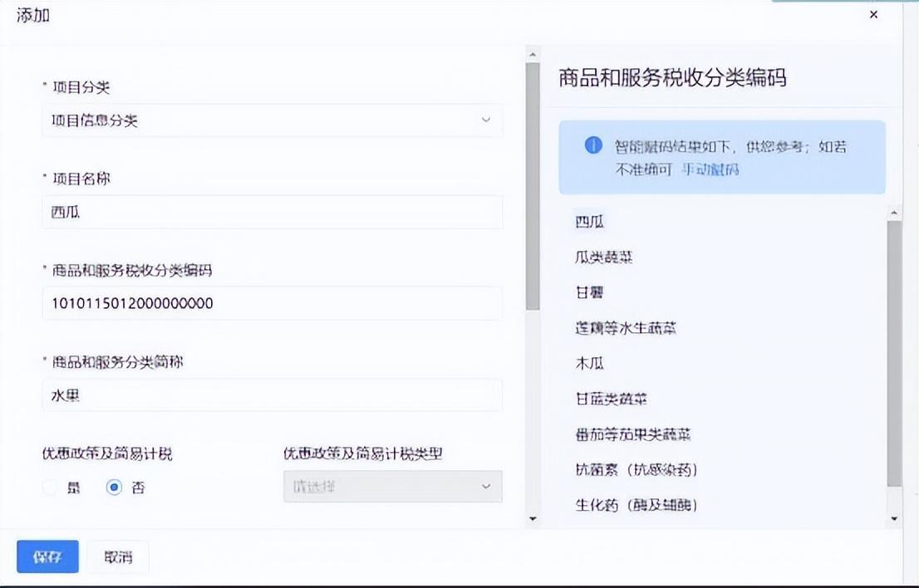This screenshot has width=919, height=588.
Task: Choose 西瓜 from suggested codes list
Action: [590, 222]
